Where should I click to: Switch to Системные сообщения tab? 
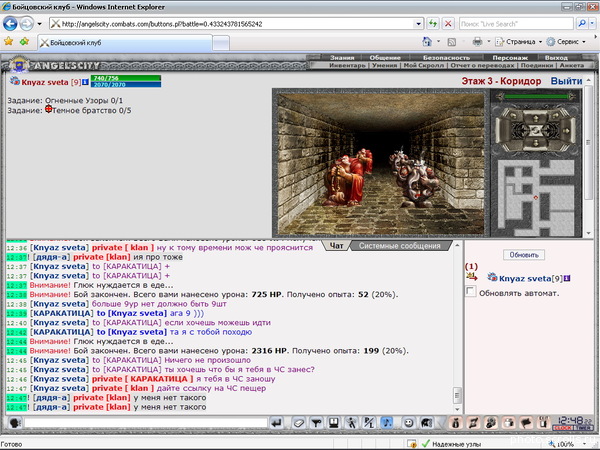pos(399,246)
